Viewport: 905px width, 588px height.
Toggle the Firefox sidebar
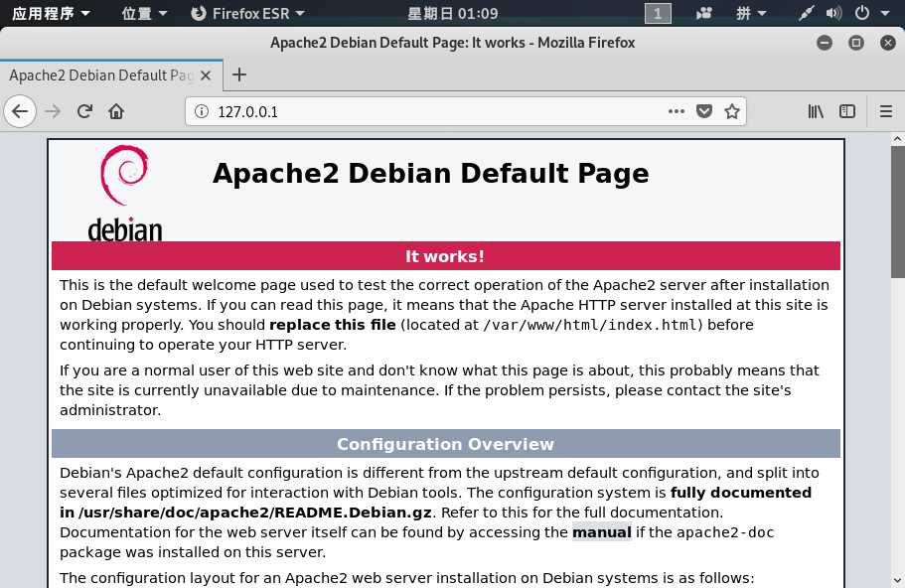(x=846, y=111)
